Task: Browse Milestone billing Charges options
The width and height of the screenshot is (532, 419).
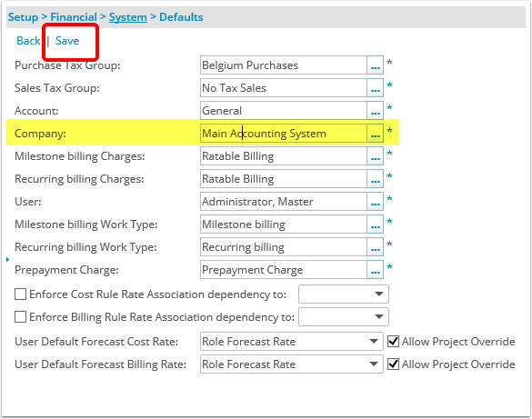Action: (x=376, y=156)
